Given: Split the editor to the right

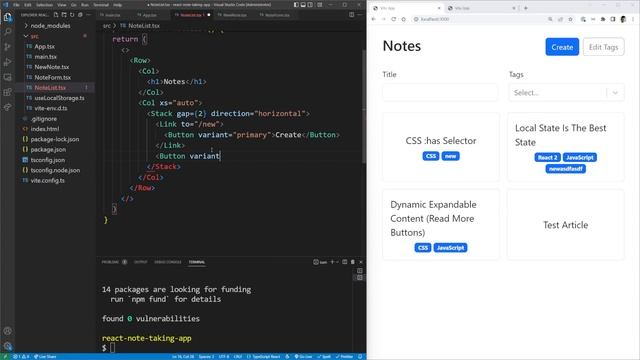Looking at the screenshot, I should (x=351, y=15).
